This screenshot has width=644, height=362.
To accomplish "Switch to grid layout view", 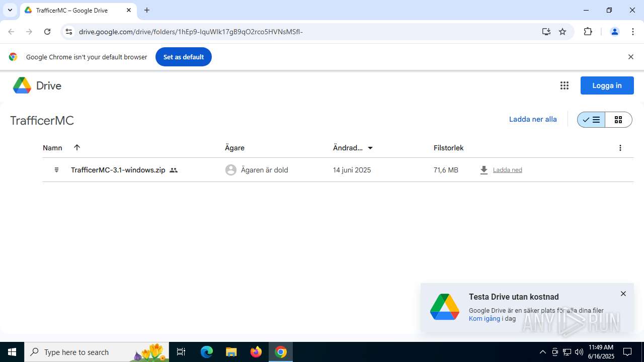I will pos(618,120).
